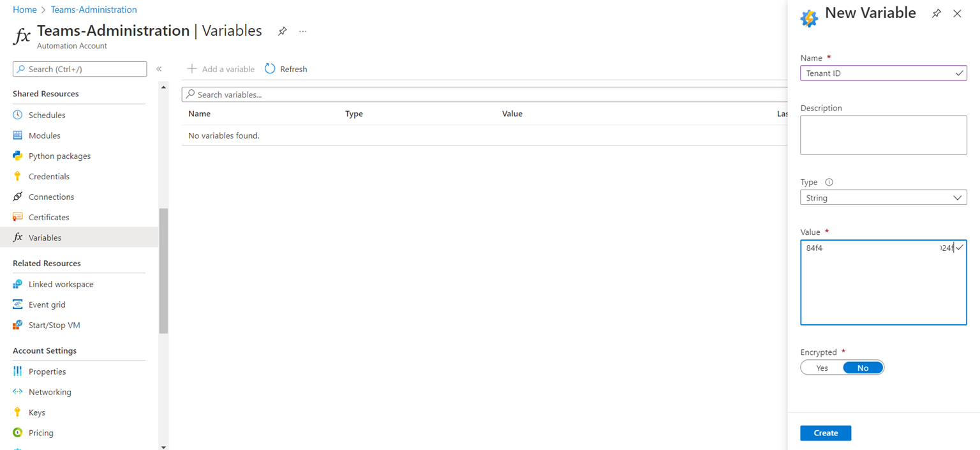Viewport: 980px width, 450px height.
Task: Collapse the sidebar with double chevron
Action: (x=159, y=69)
